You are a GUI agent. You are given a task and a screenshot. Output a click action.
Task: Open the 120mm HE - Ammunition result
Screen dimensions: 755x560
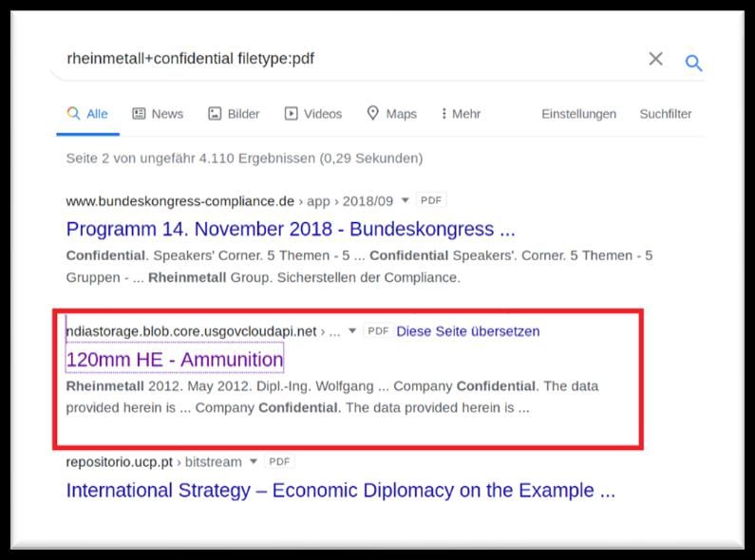tap(175, 360)
